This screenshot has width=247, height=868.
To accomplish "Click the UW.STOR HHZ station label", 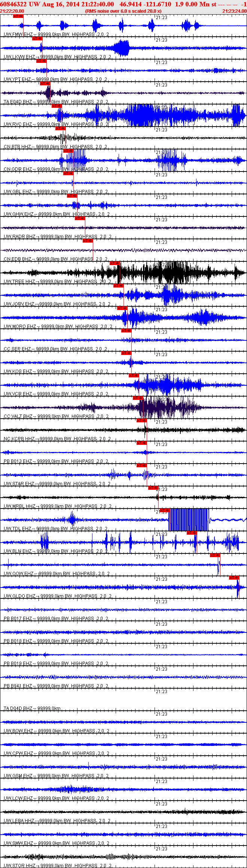I will [x=20, y=866].
